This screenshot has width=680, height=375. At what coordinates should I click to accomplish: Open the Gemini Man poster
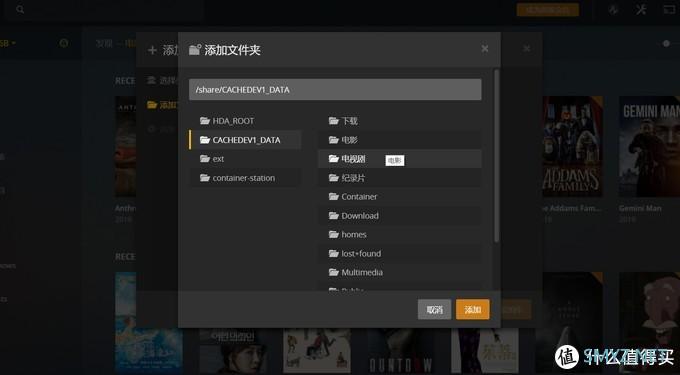click(649, 146)
